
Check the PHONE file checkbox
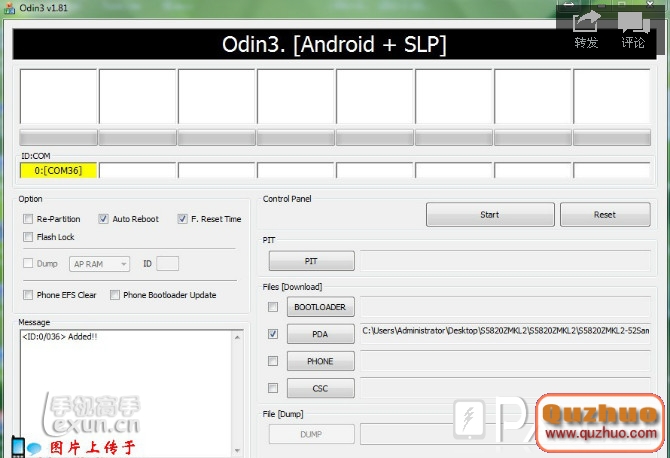click(x=273, y=361)
